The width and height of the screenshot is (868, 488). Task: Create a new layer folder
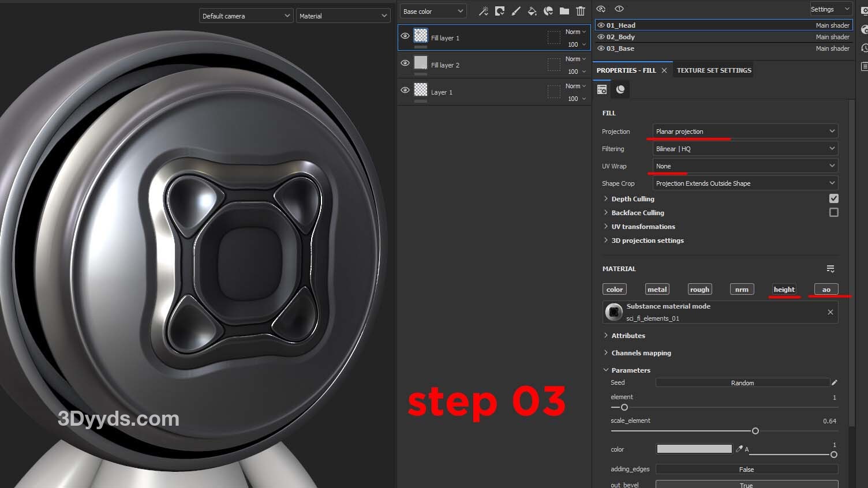click(564, 11)
